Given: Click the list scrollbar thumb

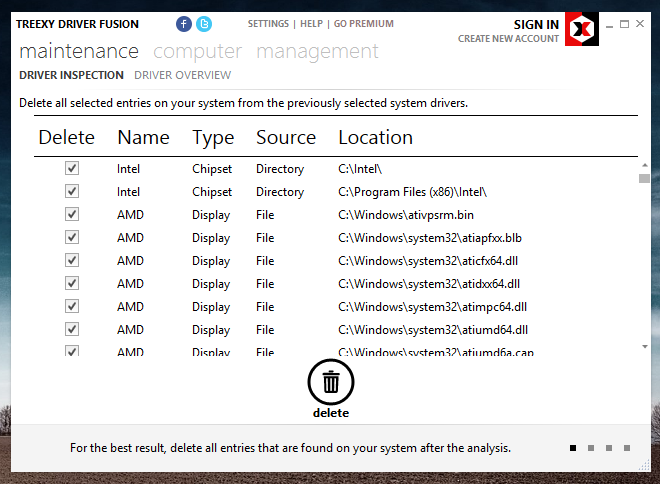Looking at the screenshot, I should tap(644, 178).
